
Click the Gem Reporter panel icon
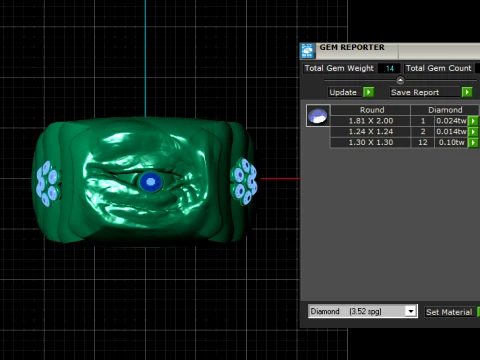click(x=307, y=51)
